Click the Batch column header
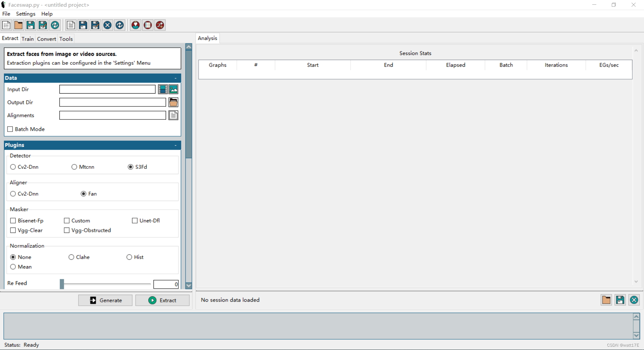The image size is (644, 350). (506, 65)
